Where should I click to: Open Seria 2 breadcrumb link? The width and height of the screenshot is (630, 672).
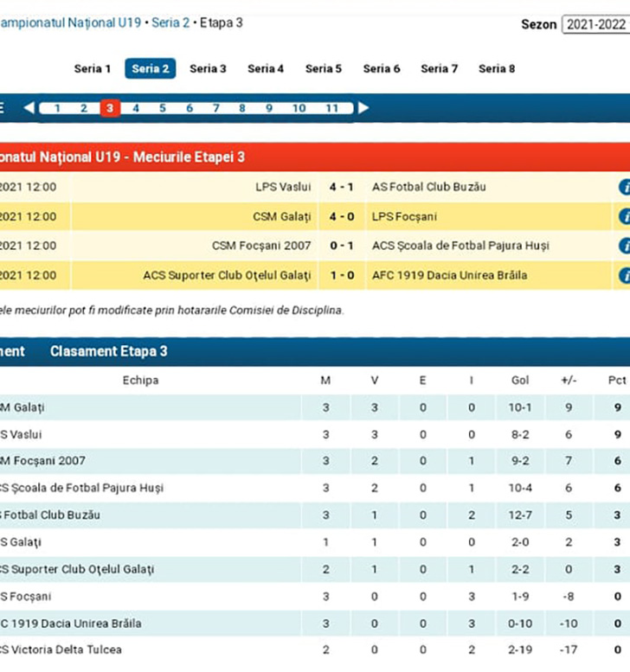(170, 22)
